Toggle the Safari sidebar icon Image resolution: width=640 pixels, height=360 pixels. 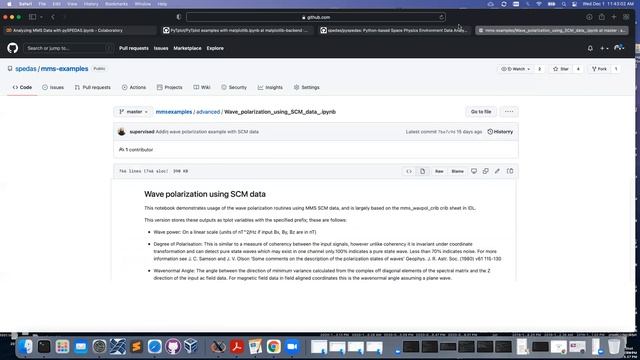(32, 17)
